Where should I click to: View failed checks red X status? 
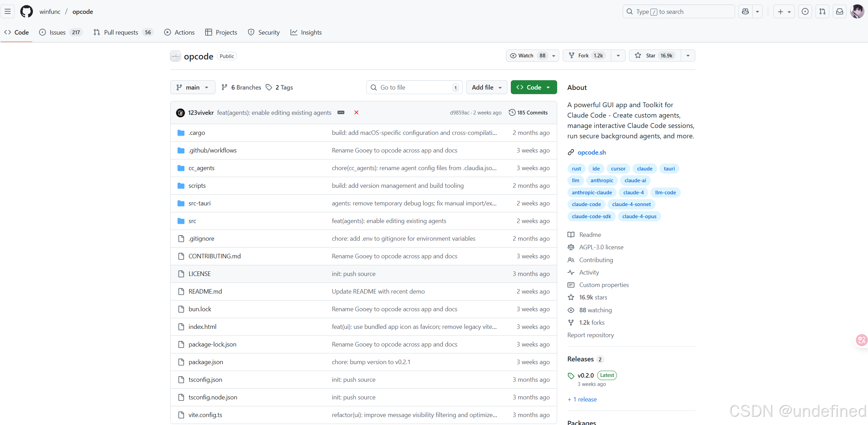(x=356, y=112)
